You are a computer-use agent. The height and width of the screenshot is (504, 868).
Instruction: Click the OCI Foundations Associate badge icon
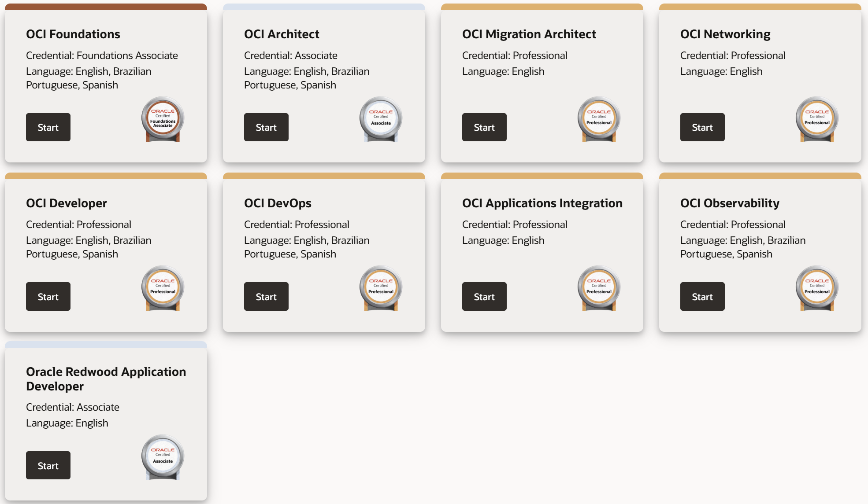(163, 119)
